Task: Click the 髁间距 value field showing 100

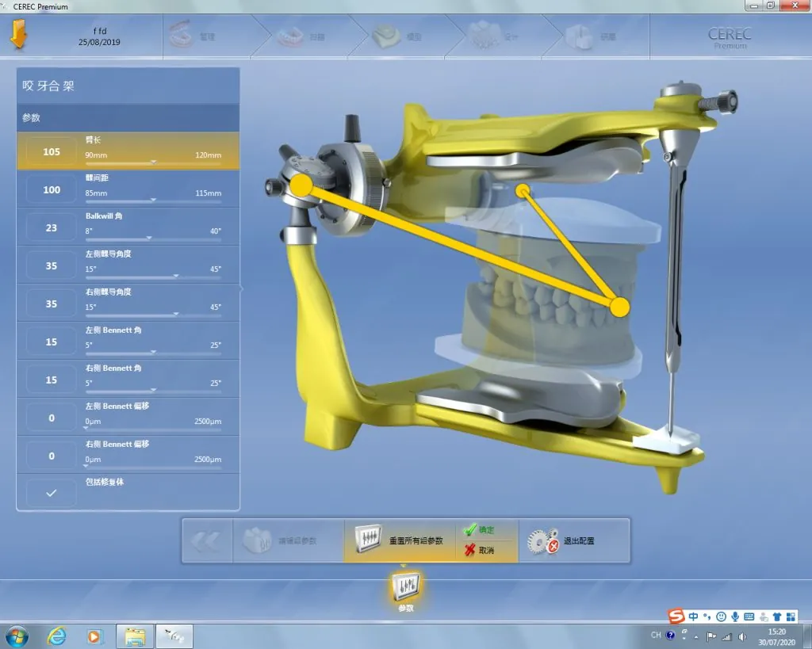Action: (x=52, y=190)
